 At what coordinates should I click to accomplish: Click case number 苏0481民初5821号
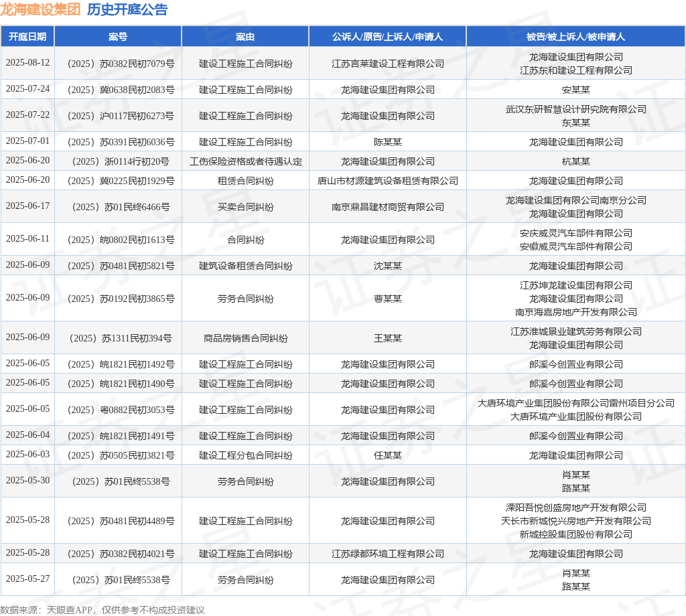[121, 266]
